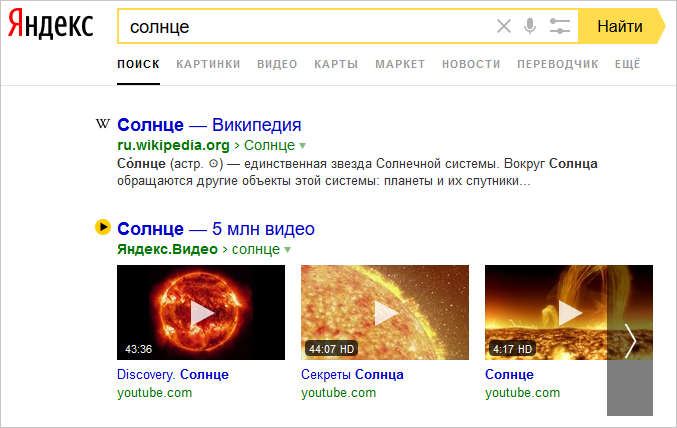Screen dimensions: 677x428
Task: Switch to the Картинки tab
Action: [208, 64]
